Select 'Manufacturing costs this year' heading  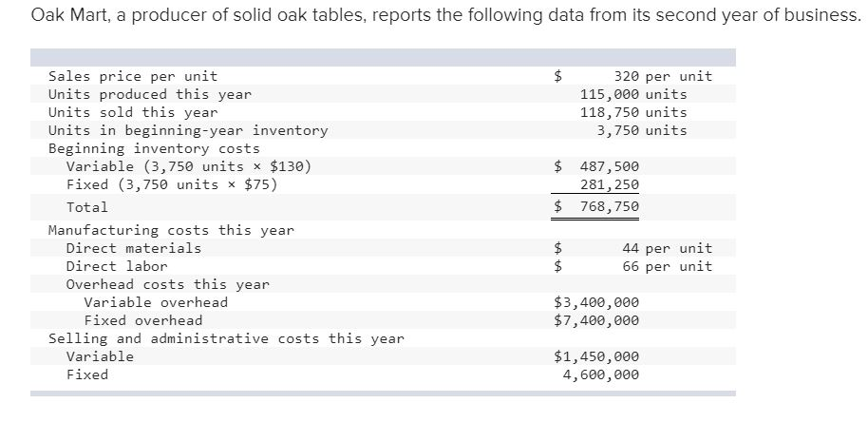click(171, 230)
